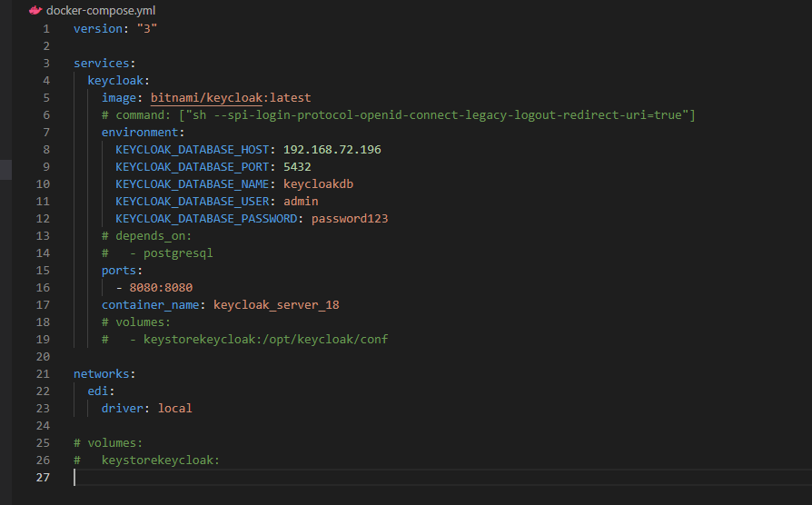Click the 'keycloak' service key
Viewport: 812px width, 505px height.
tap(115, 80)
